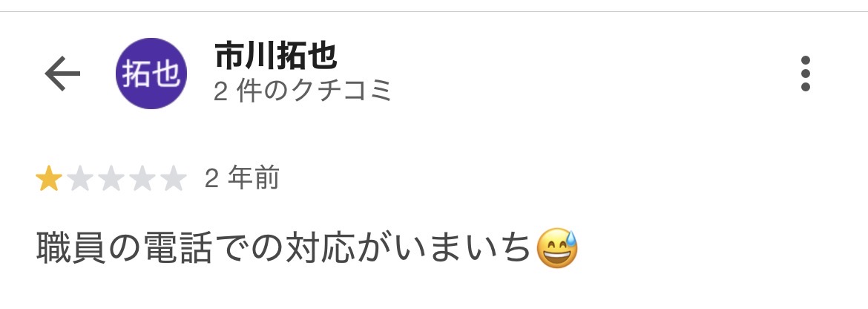Image resolution: width=868 pixels, height=309 pixels.
Task: Click the third gray star
Action: (111, 179)
